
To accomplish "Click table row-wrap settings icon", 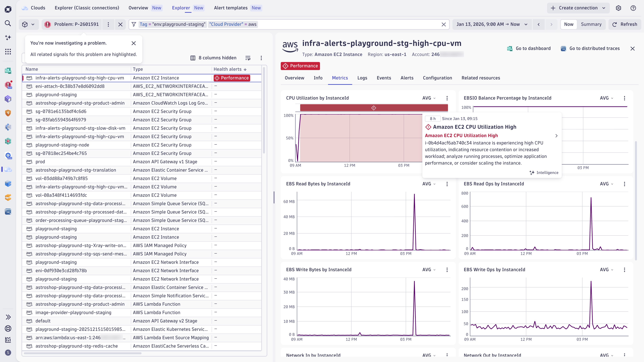I will click(x=248, y=58).
